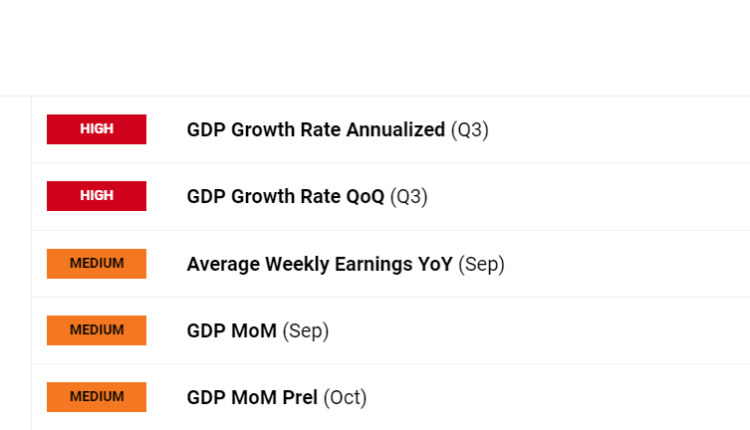Click the (Oct) label after GDP MoM Prel
The height and width of the screenshot is (430, 750).
(345, 398)
